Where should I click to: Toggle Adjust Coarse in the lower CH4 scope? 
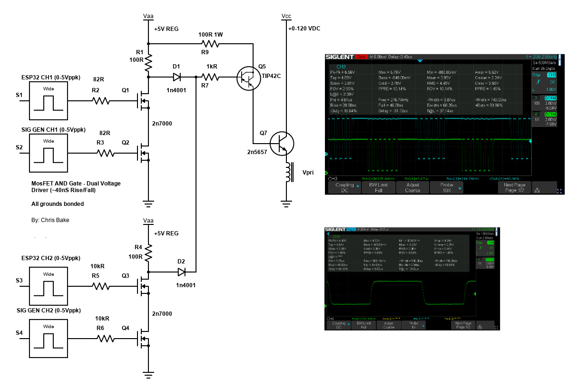tap(389, 325)
